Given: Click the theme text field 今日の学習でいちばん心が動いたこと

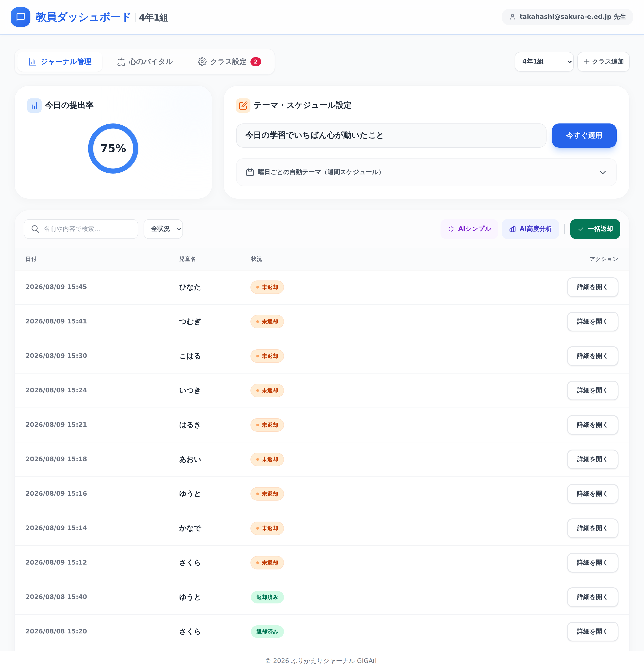Looking at the screenshot, I should click(x=391, y=136).
